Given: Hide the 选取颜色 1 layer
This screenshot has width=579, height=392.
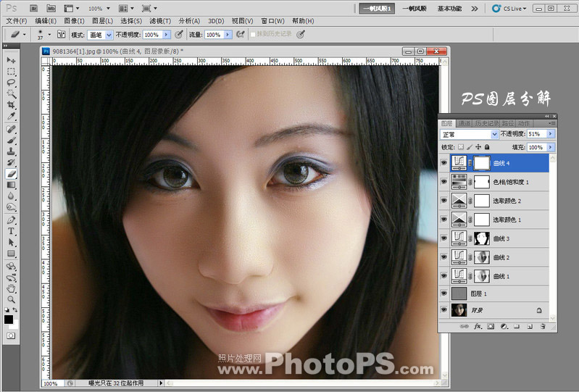Looking at the screenshot, I should click(x=443, y=220).
